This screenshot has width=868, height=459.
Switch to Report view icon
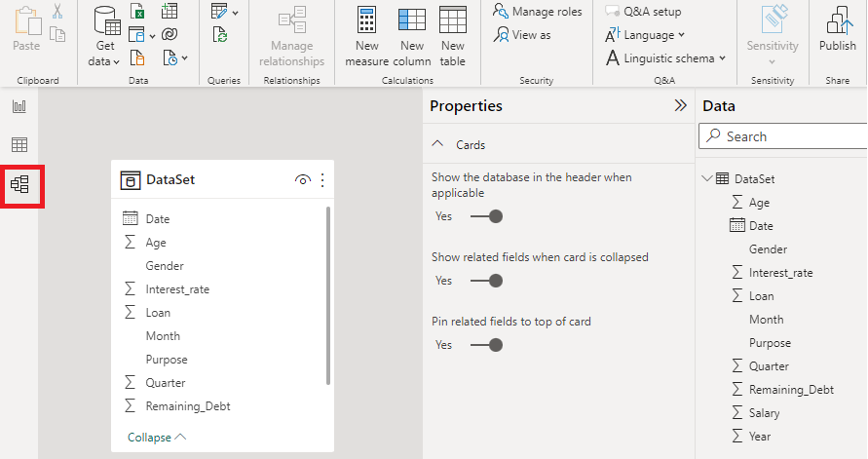19,106
